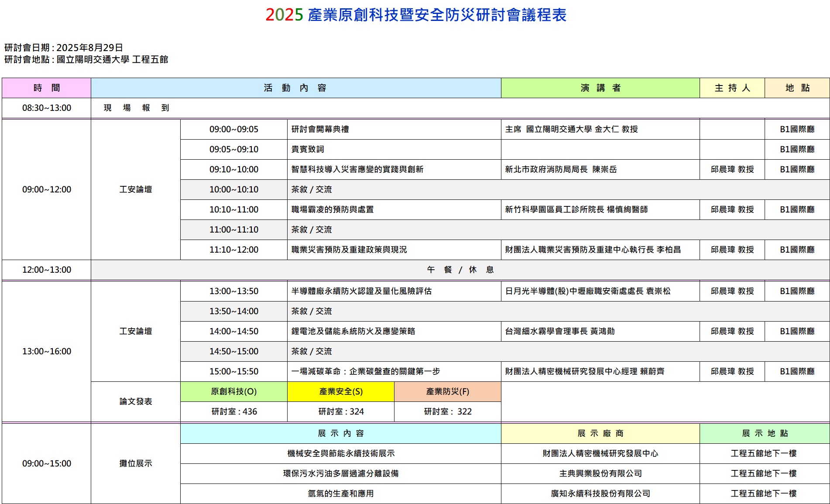Screen dimensions: 830x504
Task: Click the 09:00~15:00 time cell
Action: pyautogui.click(x=47, y=463)
